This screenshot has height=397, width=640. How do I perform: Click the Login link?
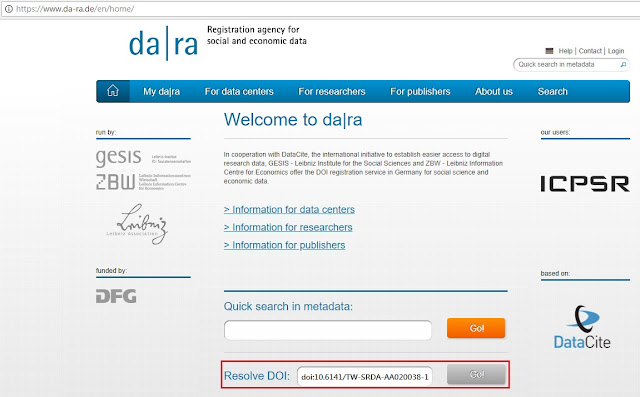616,51
